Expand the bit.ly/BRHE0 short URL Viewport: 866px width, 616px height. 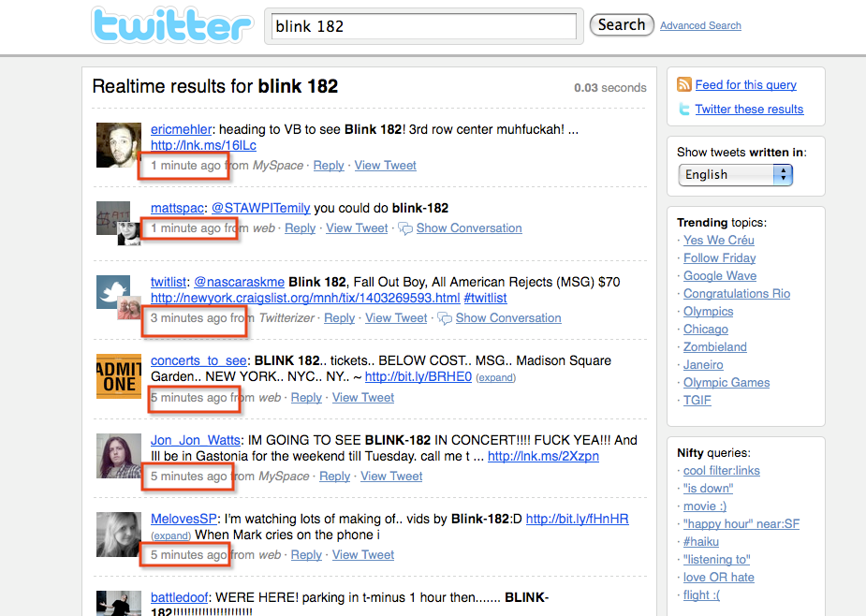tap(496, 377)
